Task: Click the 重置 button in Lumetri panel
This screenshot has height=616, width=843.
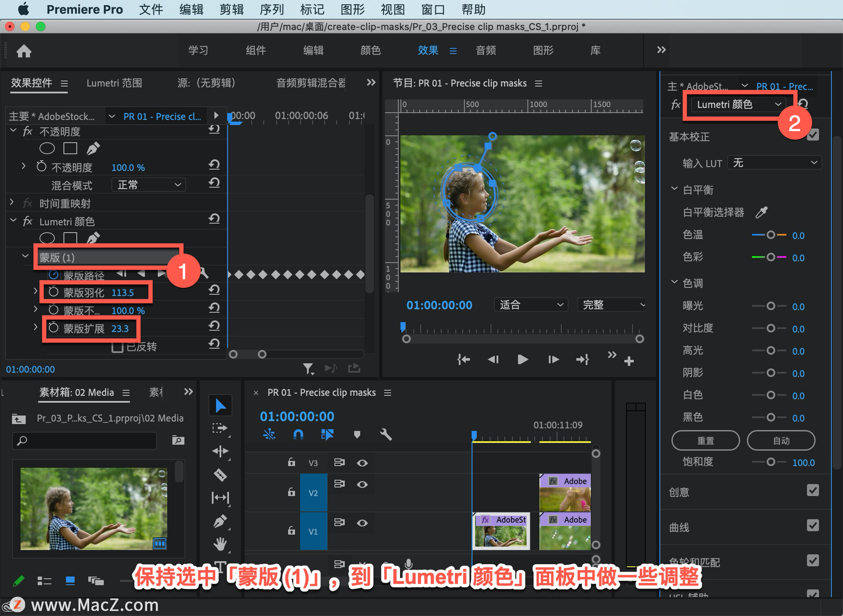Action: pyautogui.click(x=706, y=440)
